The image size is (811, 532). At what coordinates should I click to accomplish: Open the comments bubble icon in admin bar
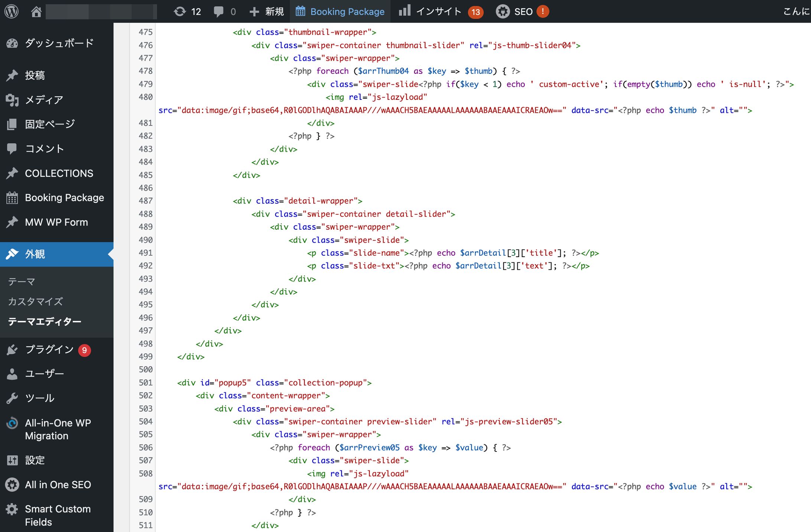coord(219,12)
